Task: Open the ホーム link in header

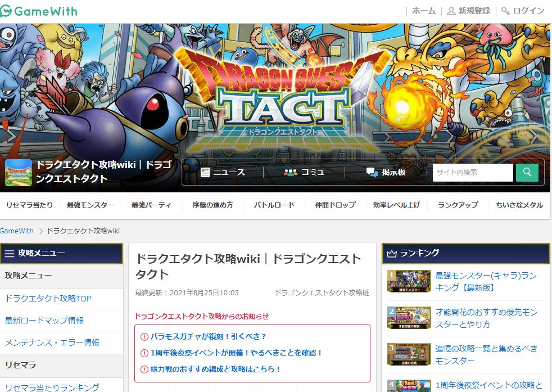Action: coord(423,11)
